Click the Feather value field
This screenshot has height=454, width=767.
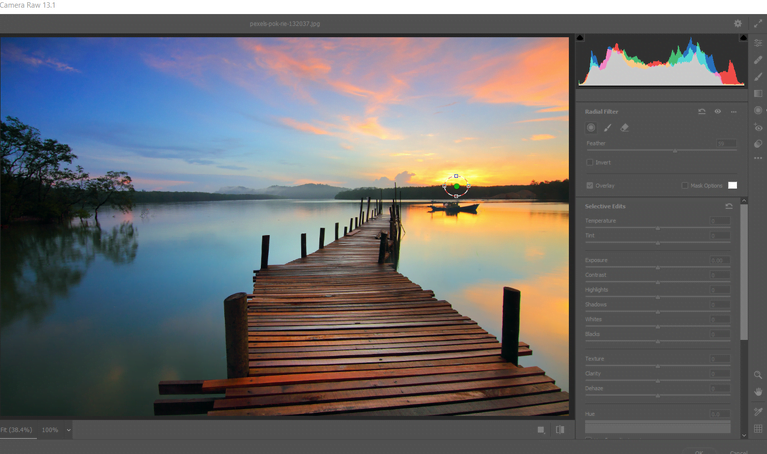pos(726,143)
